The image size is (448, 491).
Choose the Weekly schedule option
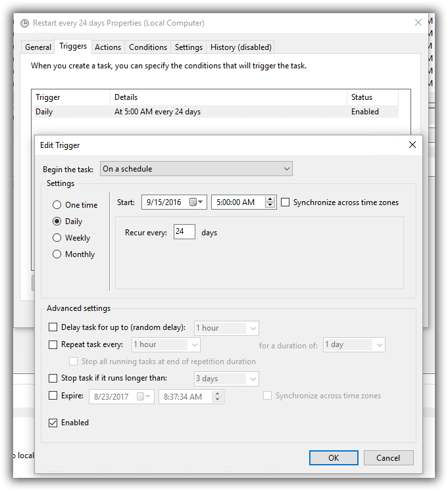point(57,238)
